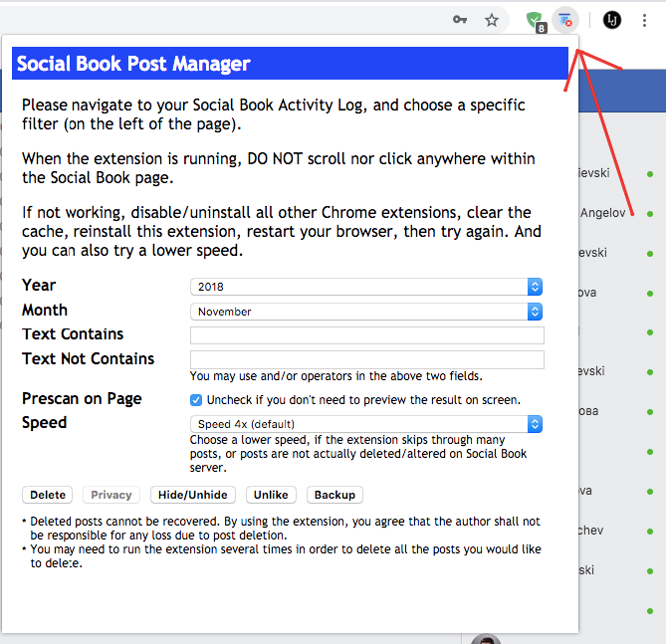The width and height of the screenshot is (666, 644).
Task: Click the 'Month' field label
Action: [45, 311]
